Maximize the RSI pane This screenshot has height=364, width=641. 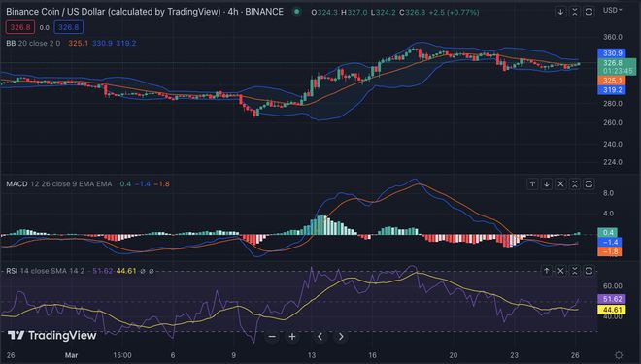pos(589,271)
